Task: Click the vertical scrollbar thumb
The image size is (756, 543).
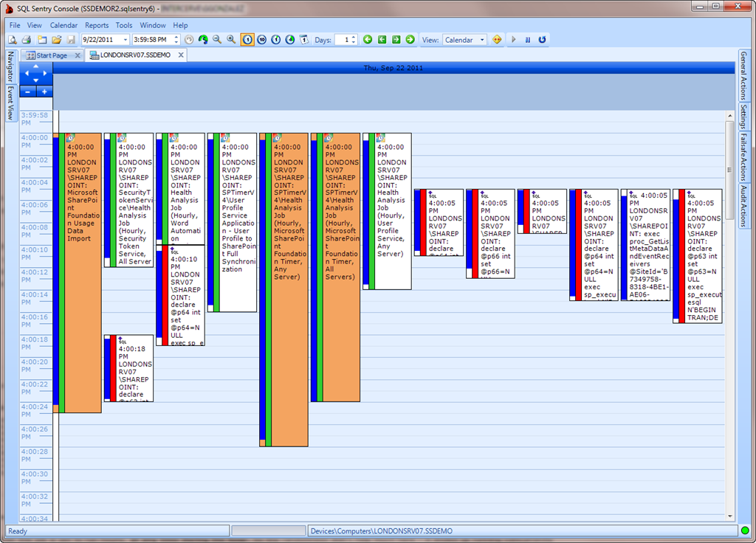Action: click(729, 169)
